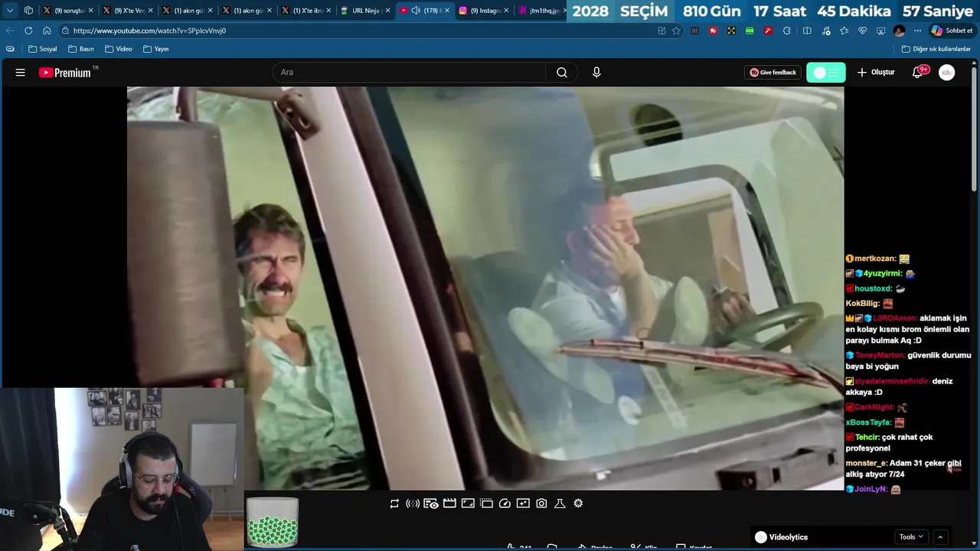Open the split screen browser icon
Screen dimensions: 980x551
coord(807,31)
